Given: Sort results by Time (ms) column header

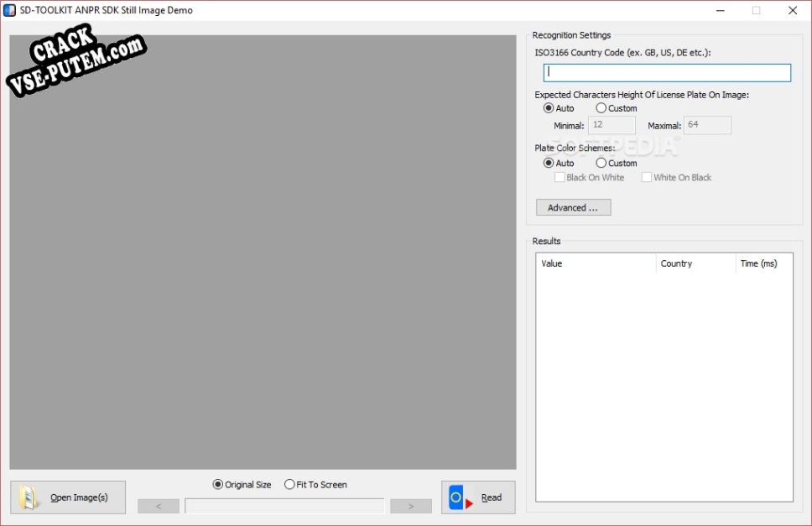Looking at the screenshot, I should 764,263.
